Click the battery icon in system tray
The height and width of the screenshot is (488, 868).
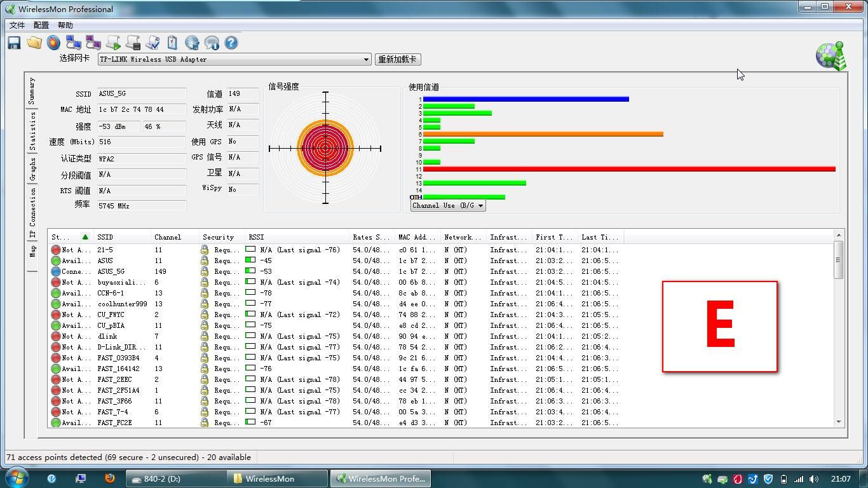(x=783, y=479)
